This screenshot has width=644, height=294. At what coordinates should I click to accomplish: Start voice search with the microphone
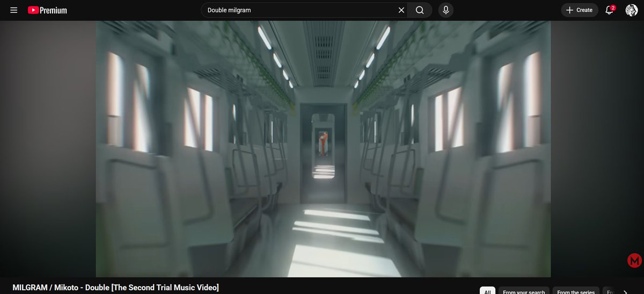(x=445, y=10)
